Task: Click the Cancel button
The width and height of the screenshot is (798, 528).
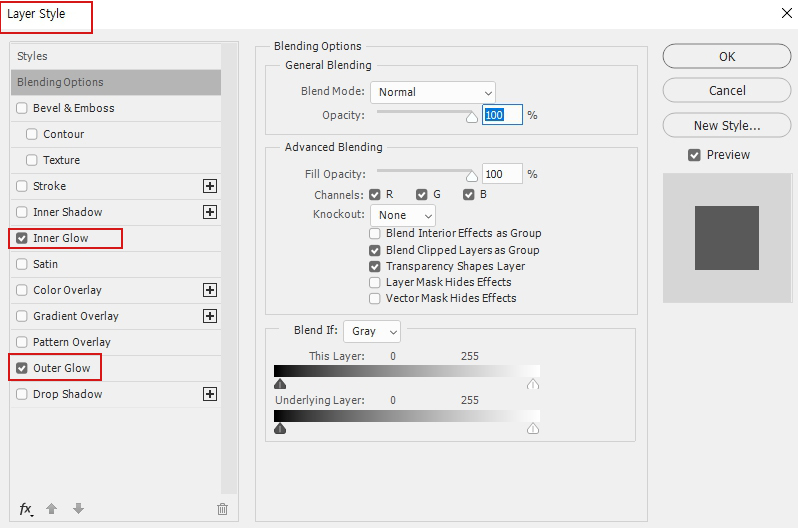Action: coord(727,90)
